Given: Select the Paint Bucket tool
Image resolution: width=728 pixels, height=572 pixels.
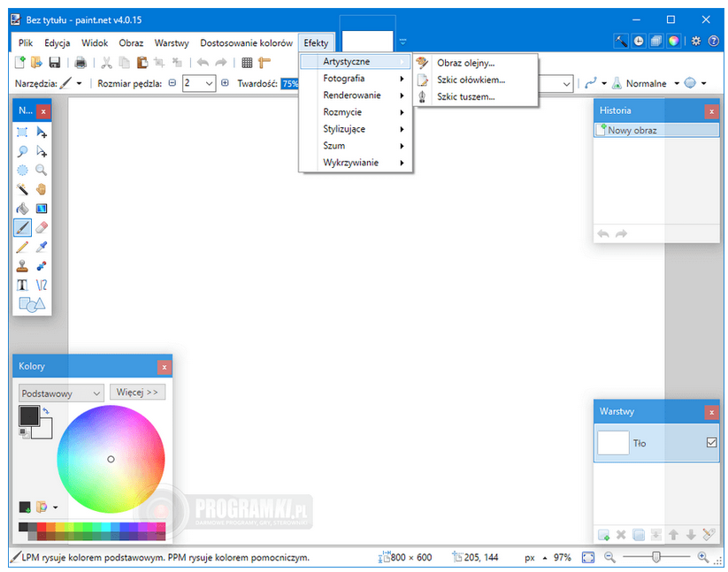Looking at the screenshot, I should click(x=22, y=209).
